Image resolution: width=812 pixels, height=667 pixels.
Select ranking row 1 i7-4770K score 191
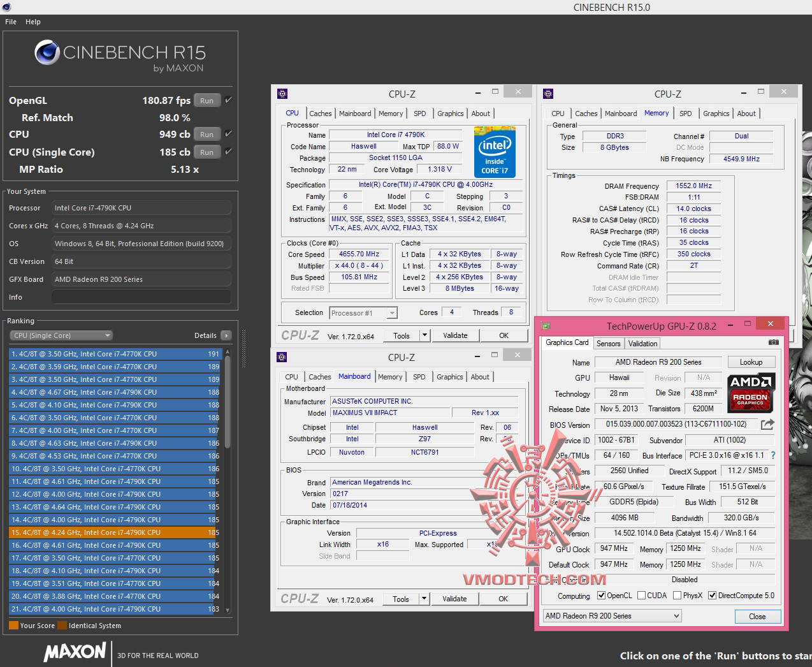[115, 354]
